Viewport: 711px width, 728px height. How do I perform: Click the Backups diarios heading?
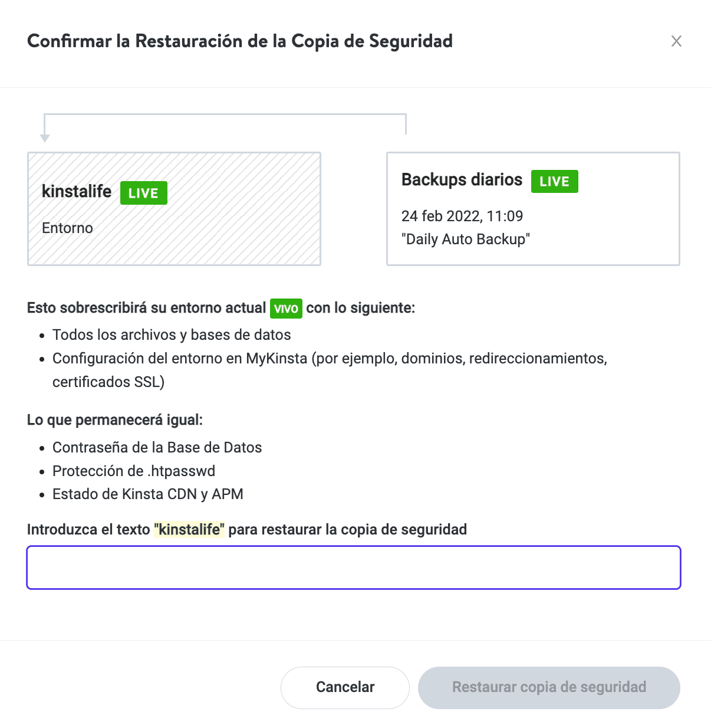(x=462, y=179)
